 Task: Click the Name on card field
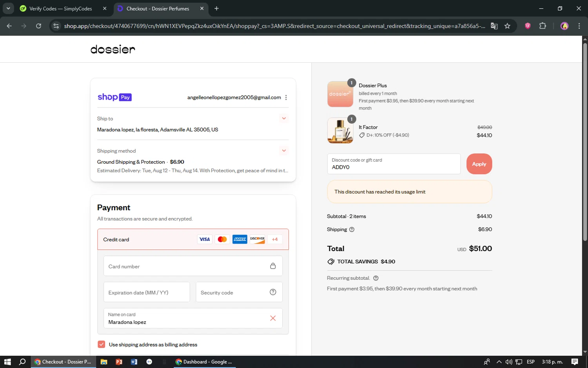click(x=193, y=318)
